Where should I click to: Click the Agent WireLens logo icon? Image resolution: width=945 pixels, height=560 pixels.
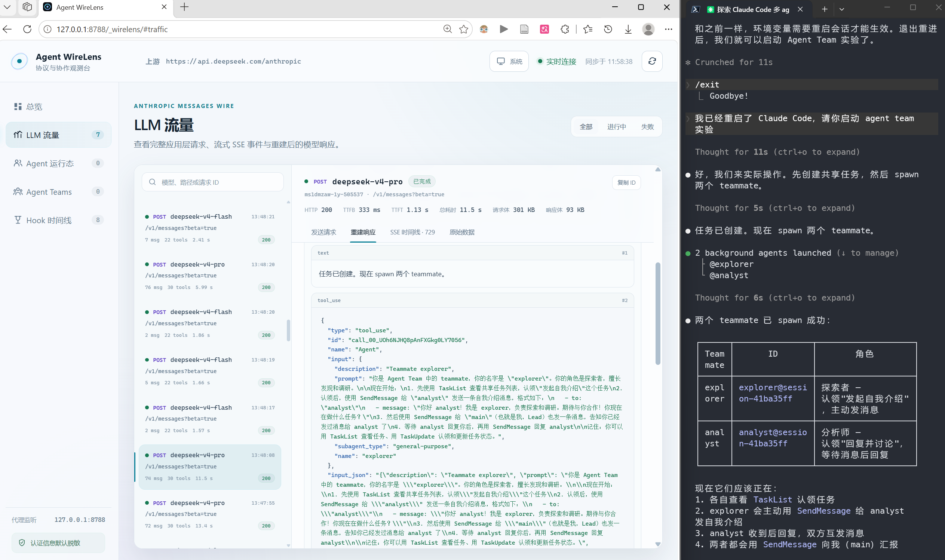tap(19, 61)
